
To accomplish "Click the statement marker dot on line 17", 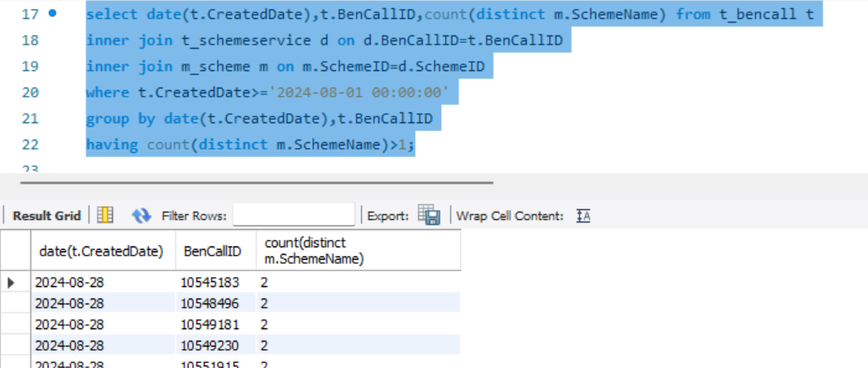I will [x=52, y=12].
